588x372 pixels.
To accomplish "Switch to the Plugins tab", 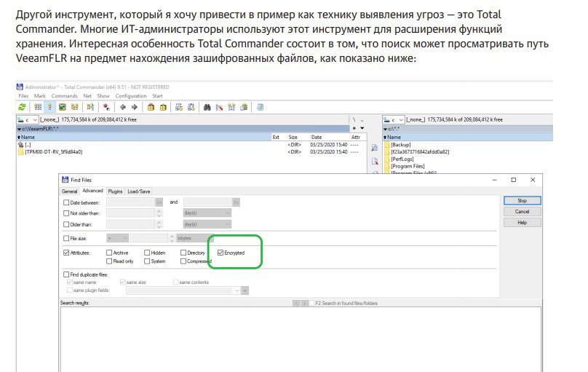I will point(115,191).
